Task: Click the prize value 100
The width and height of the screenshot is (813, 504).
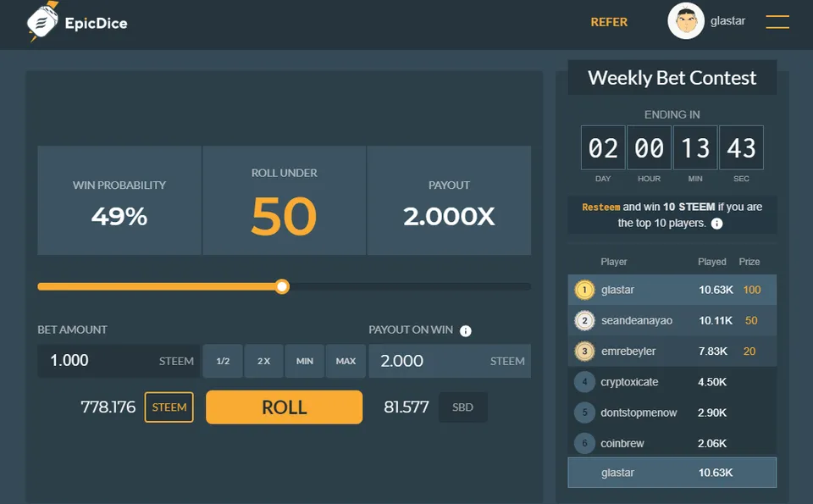Action: (x=752, y=290)
